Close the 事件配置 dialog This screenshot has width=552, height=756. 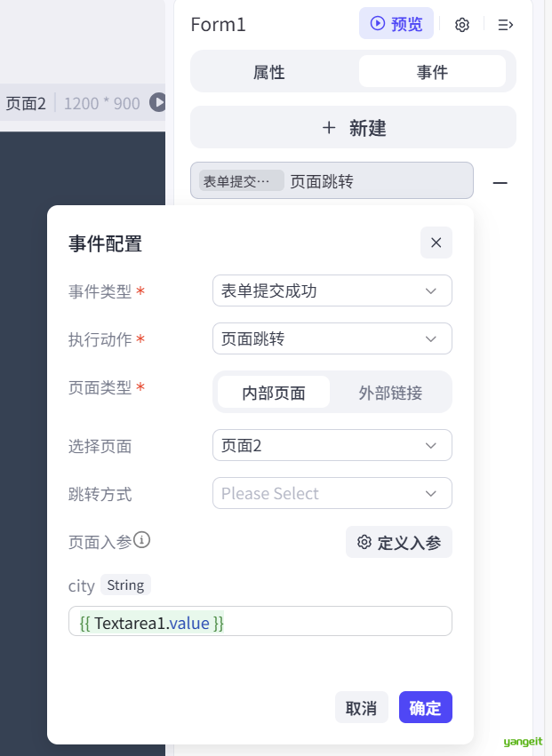436,243
